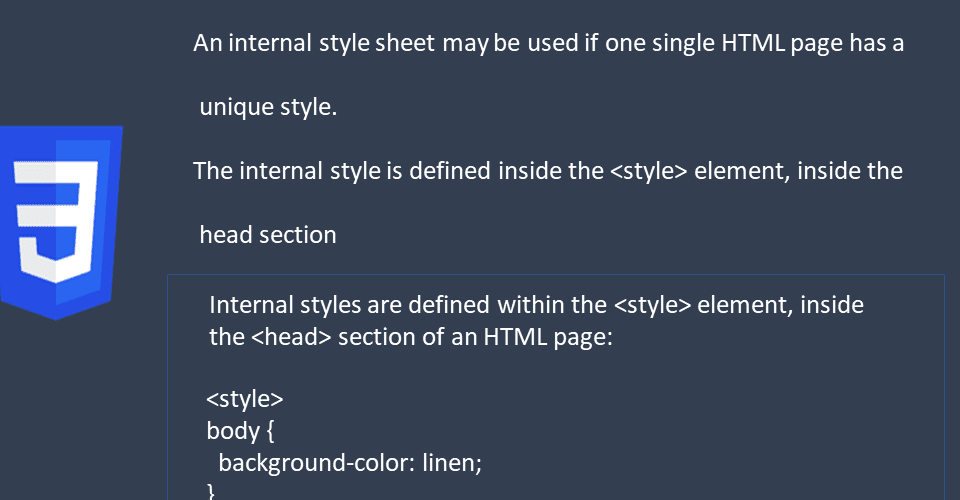The image size is (960, 500).
Task: Click "section of an HTML page:" text
Action: point(475,337)
